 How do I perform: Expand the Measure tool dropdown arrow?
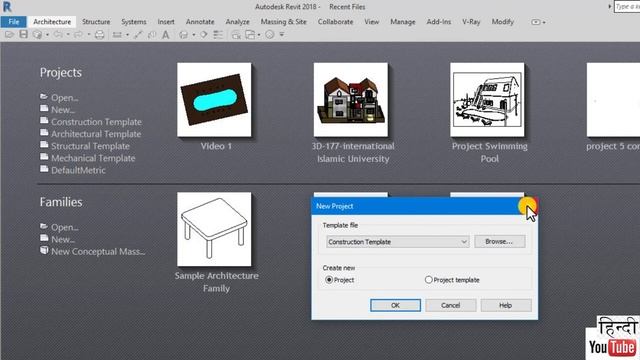(x=127, y=35)
